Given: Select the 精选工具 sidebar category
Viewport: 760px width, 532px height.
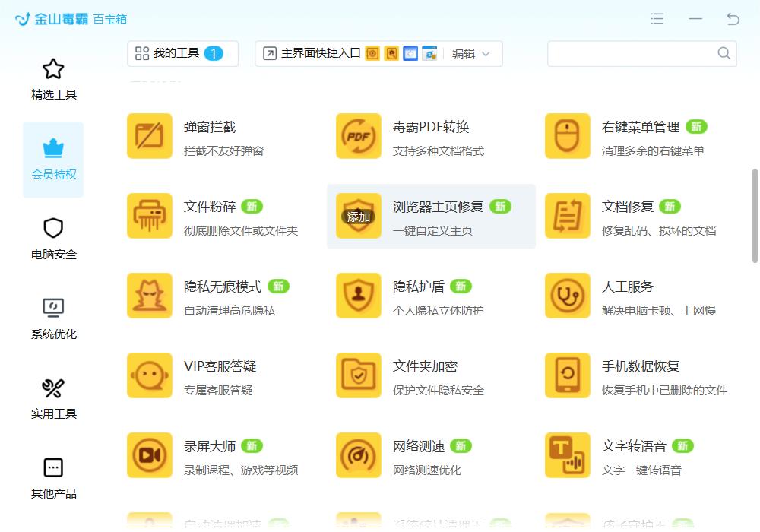Looking at the screenshot, I should [53, 80].
